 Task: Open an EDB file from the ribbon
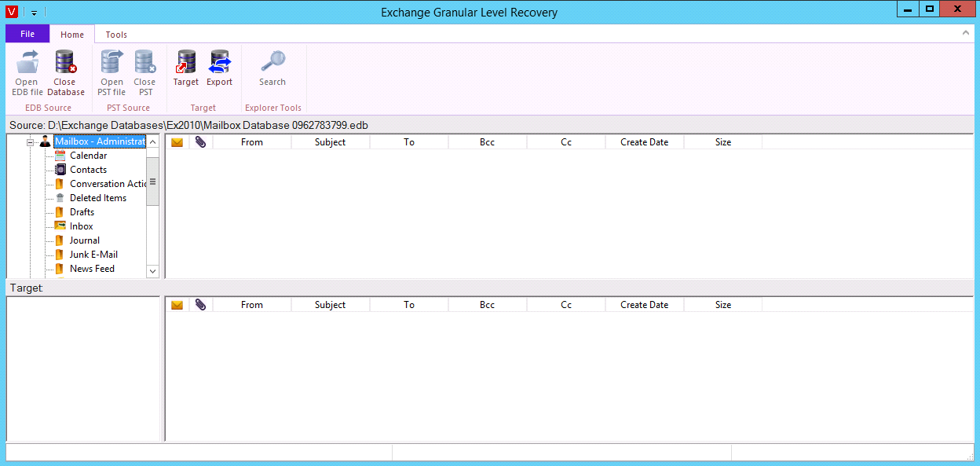tap(27, 73)
